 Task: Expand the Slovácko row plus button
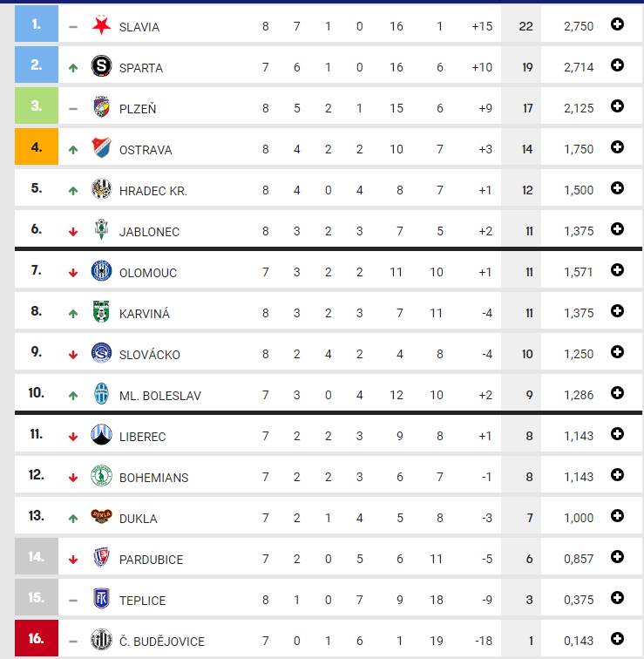(x=617, y=352)
